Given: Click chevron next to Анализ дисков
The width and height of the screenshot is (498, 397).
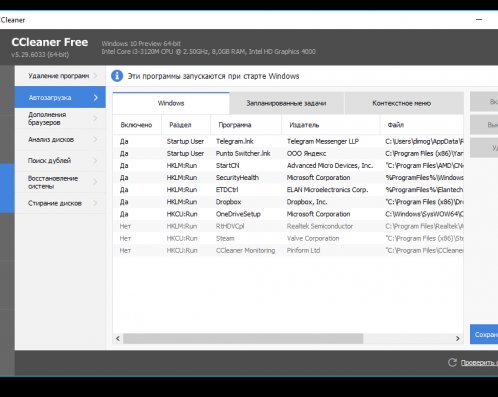Looking at the screenshot, I should (x=95, y=139).
